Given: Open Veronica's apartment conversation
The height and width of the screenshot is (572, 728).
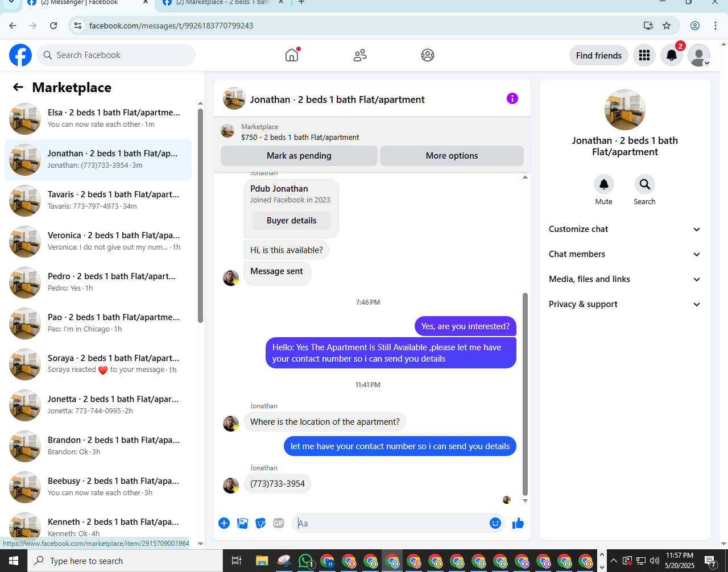Looking at the screenshot, I should (x=98, y=241).
